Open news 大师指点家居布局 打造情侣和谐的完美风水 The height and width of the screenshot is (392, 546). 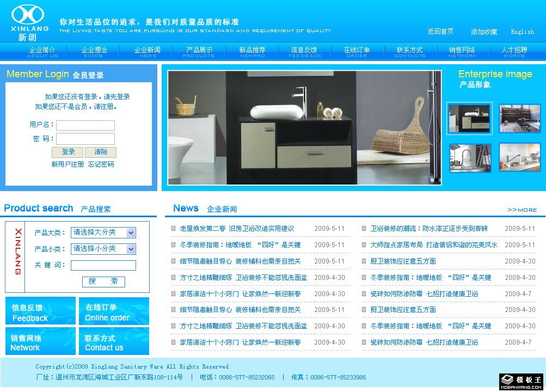click(434, 245)
